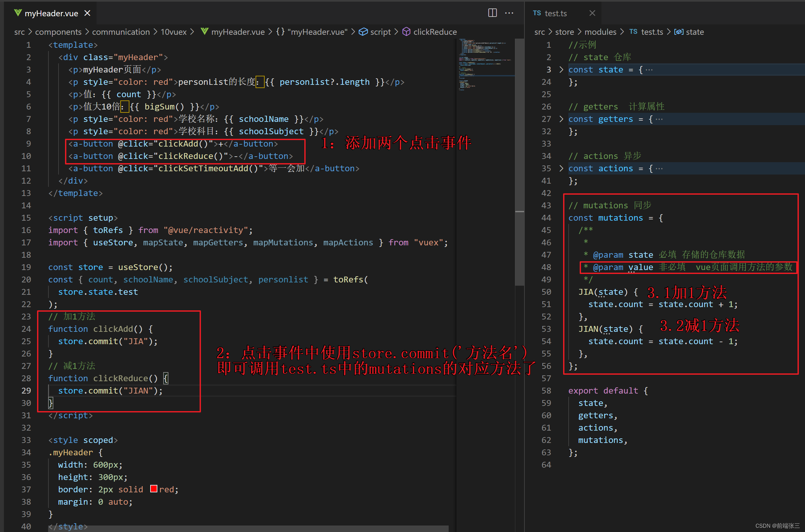This screenshot has width=805, height=532.
Task: Click 'mapMutations' in import line
Action: 283,242
